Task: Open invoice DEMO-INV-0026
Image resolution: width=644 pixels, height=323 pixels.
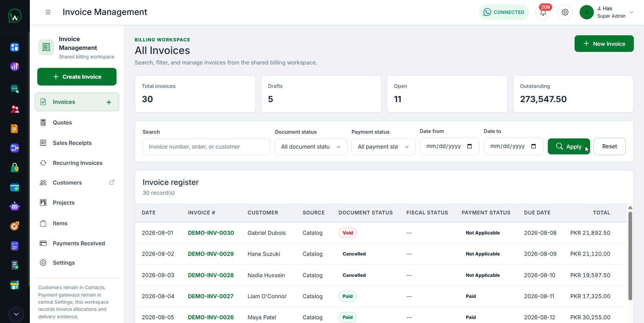Action: pyautogui.click(x=211, y=317)
